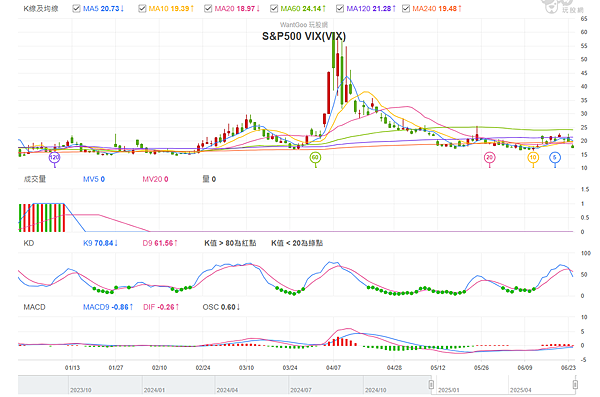Grab the left range slider handle
The image size is (600, 397).
pyautogui.click(x=431, y=384)
